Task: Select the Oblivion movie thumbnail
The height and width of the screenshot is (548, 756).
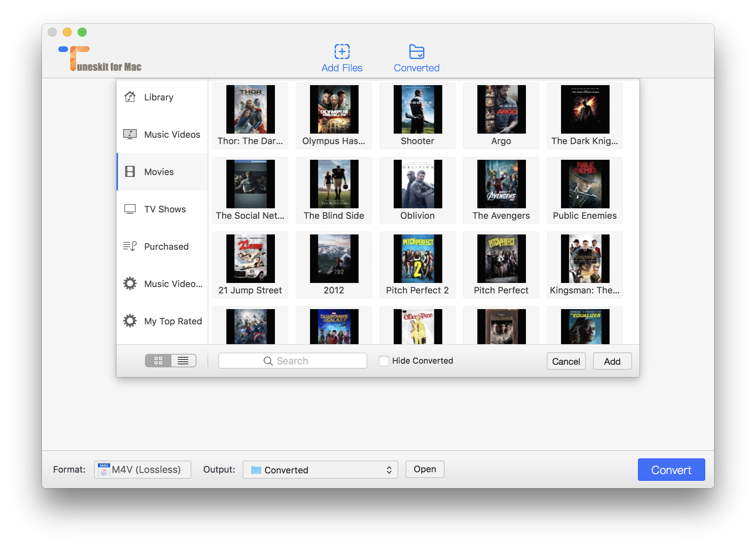Action: [x=418, y=184]
